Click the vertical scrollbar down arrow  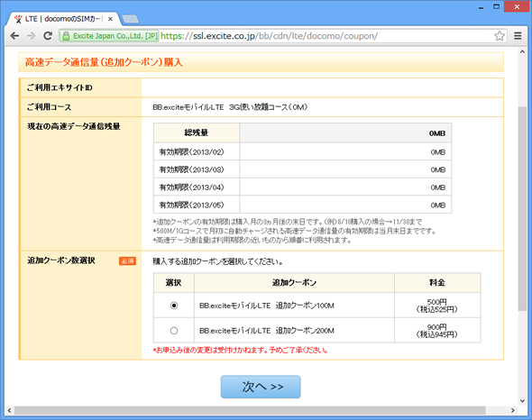tap(522, 401)
